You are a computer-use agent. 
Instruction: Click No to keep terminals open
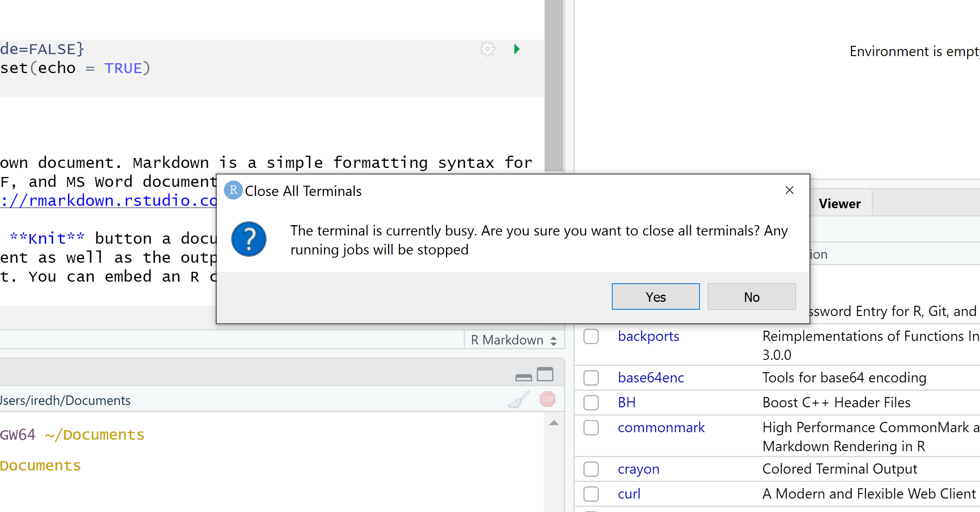(x=751, y=297)
